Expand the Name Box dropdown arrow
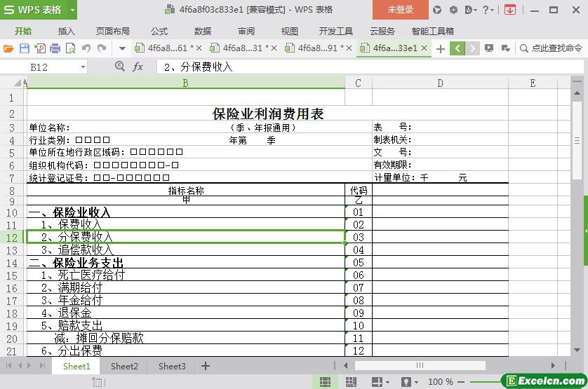This screenshot has width=588, height=389. (x=83, y=67)
